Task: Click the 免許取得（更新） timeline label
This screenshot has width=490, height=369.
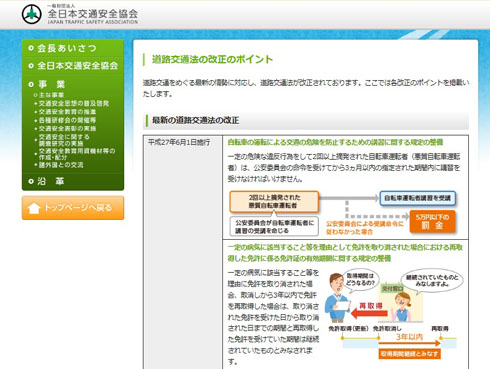Action: tap(348, 329)
